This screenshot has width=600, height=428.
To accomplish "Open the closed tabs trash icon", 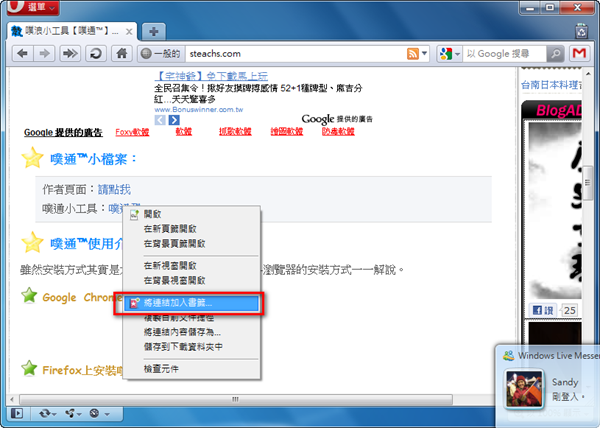I will coord(581,31).
